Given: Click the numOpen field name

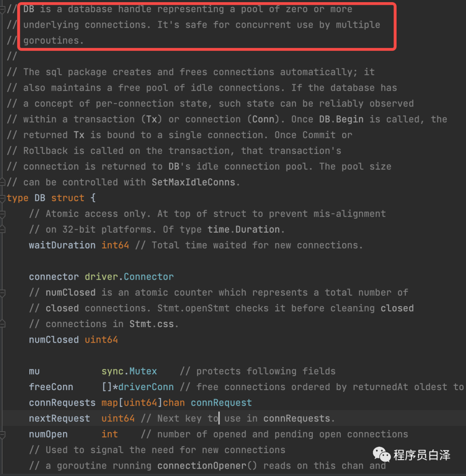Looking at the screenshot, I should 48,434.
